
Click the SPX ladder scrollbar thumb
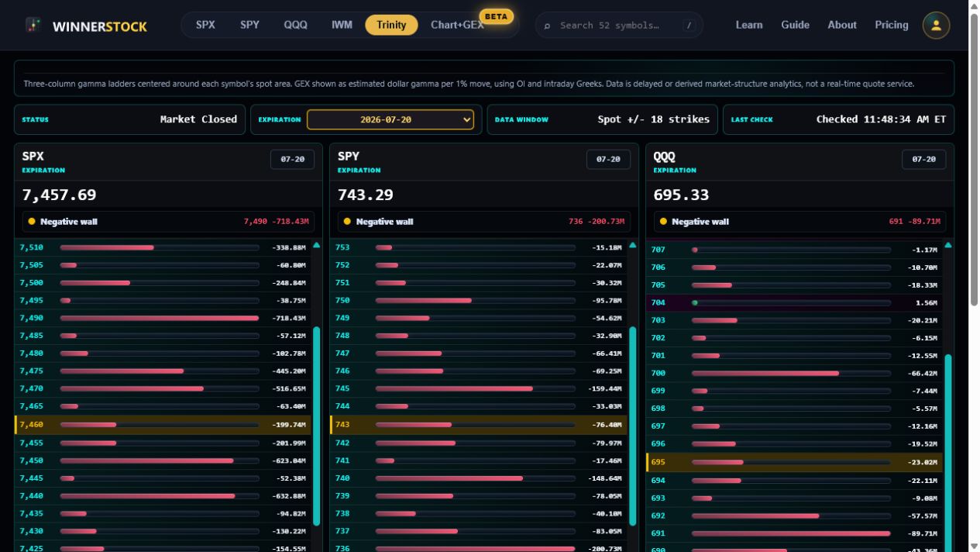316,426
